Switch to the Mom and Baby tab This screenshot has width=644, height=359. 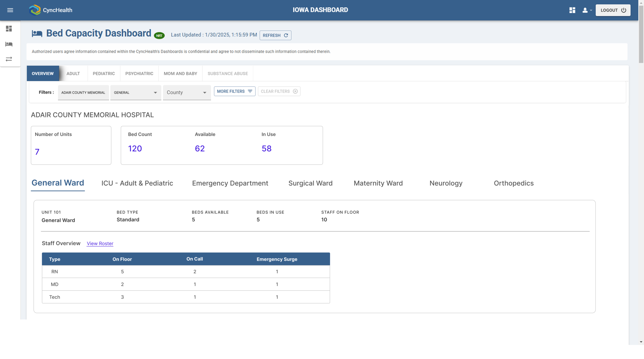click(x=180, y=73)
